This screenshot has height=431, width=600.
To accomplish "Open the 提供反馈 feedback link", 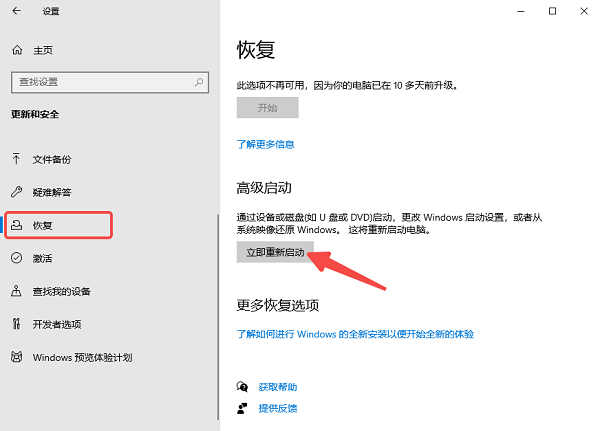I will pos(277,408).
